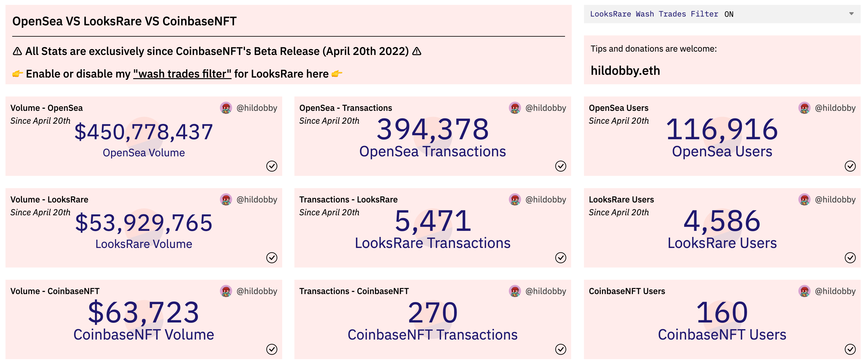Open the "Volume - LooksRare" card title
The image size is (868, 364).
[49, 200]
